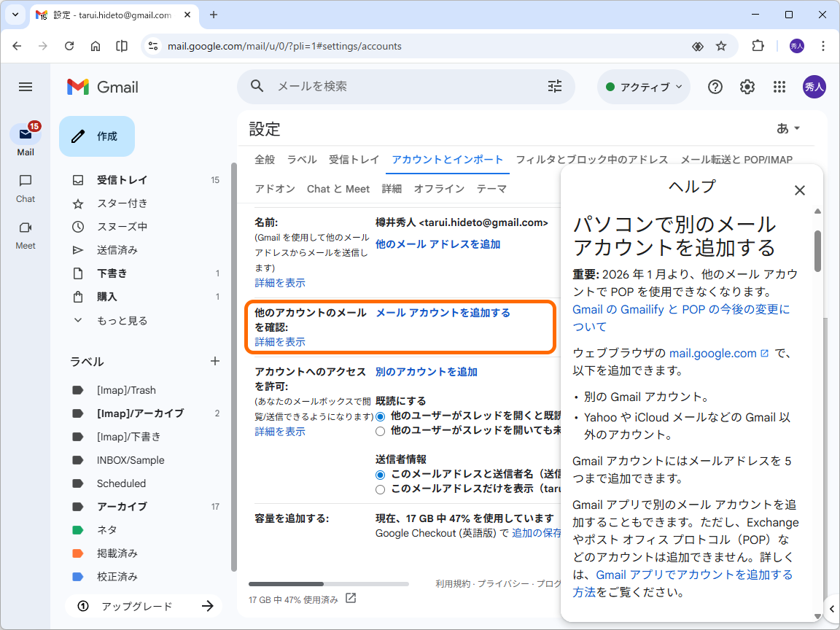840x630 pixels.
Task: Click メール アカウントを追加する link
Action: pos(442,312)
